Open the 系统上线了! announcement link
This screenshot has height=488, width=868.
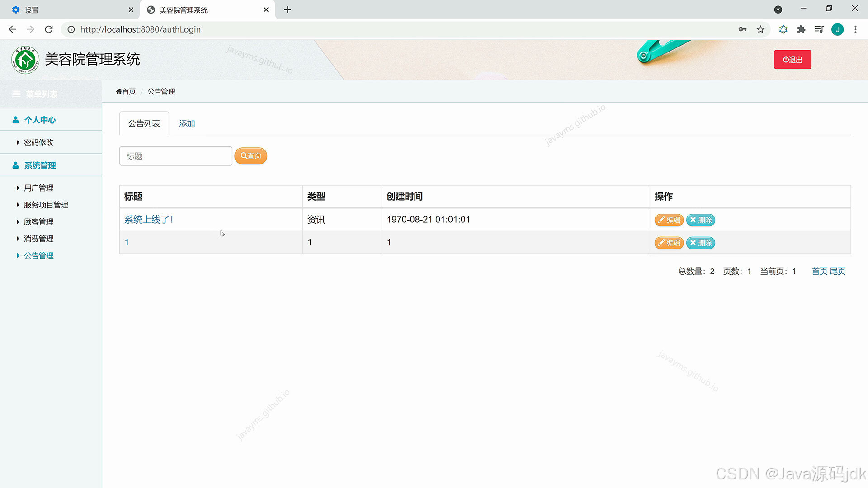149,220
